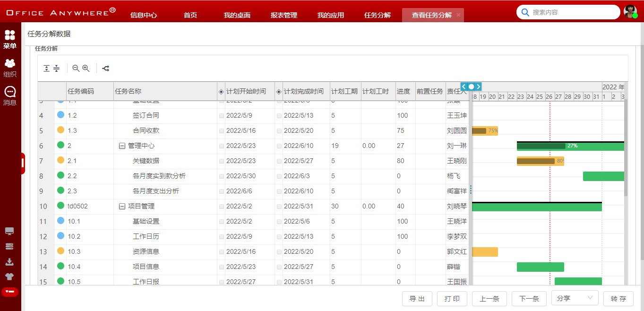
Task: Collapse the 管理中心 task group
Action: 122,146
